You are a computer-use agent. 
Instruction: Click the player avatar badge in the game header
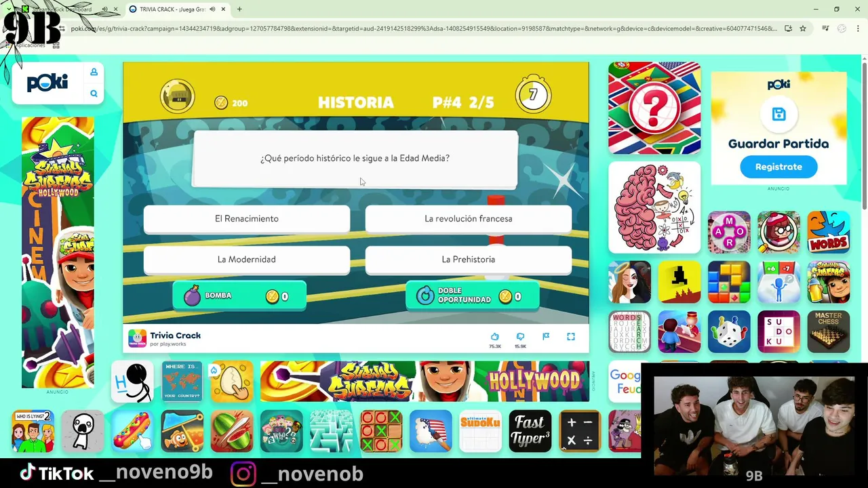click(x=178, y=96)
